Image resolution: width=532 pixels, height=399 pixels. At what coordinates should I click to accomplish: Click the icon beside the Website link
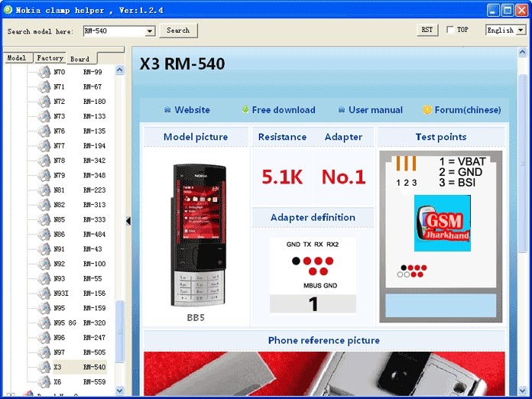pos(167,110)
